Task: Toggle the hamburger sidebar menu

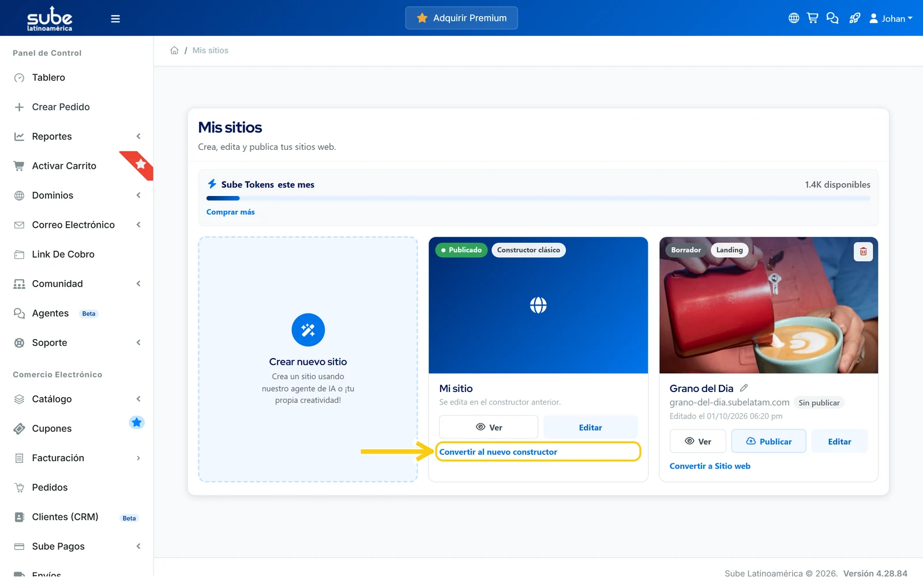Action: pyautogui.click(x=115, y=18)
